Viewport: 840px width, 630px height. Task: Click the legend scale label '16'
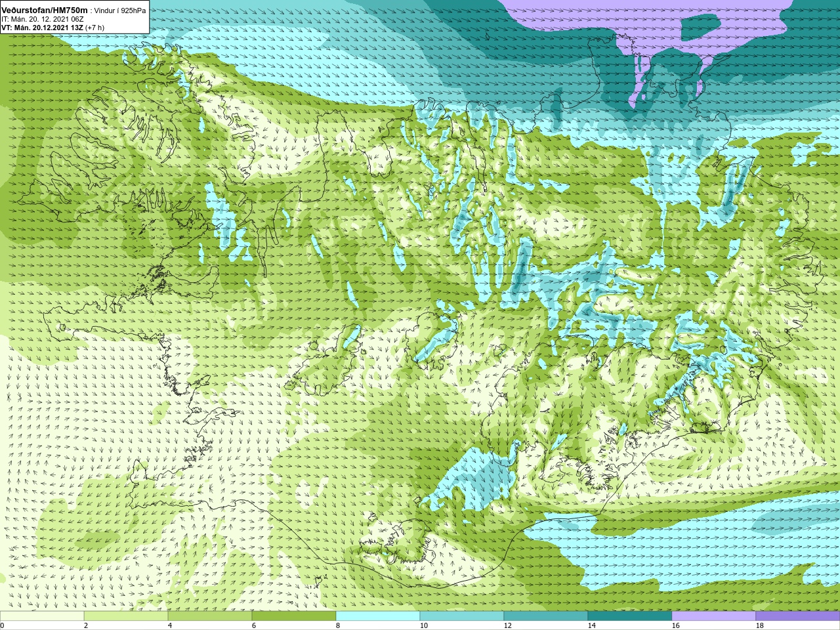coord(676,625)
